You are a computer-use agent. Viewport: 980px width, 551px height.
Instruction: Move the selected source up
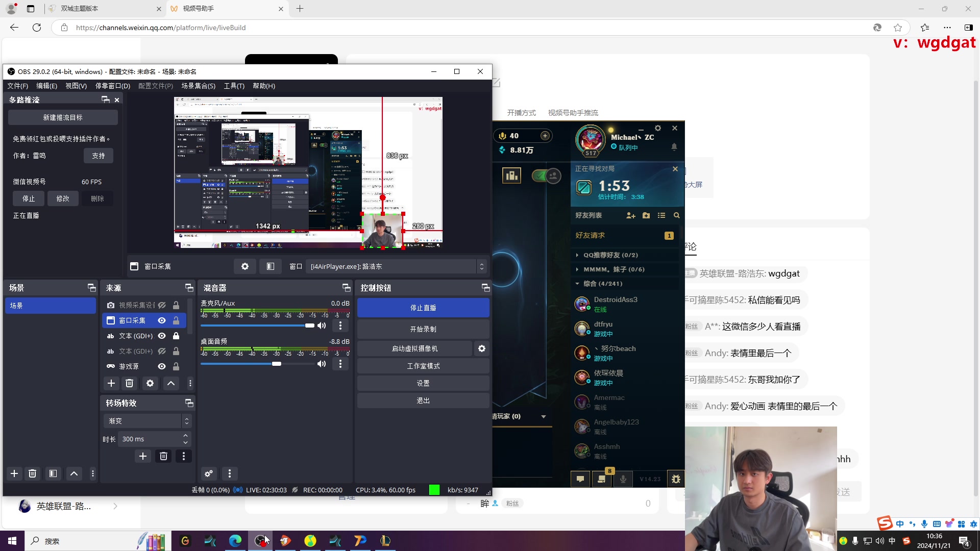point(171,383)
